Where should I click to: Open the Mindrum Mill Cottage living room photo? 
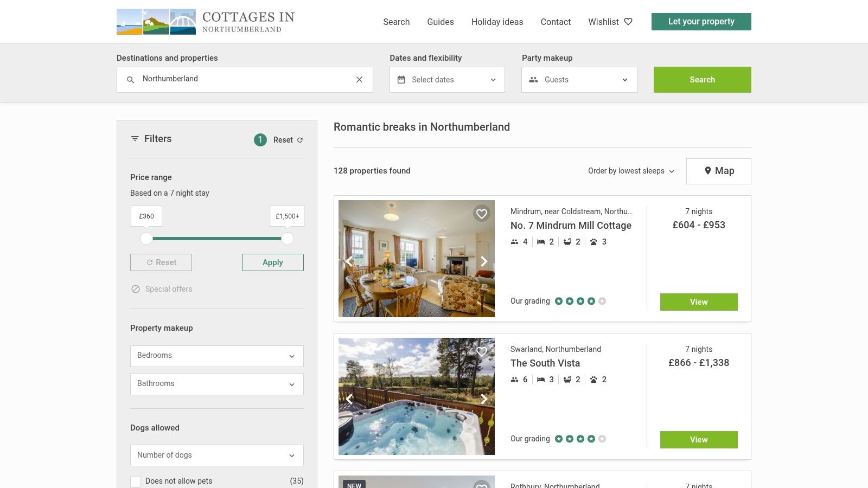pyautogui.click(x=417, y=259)
